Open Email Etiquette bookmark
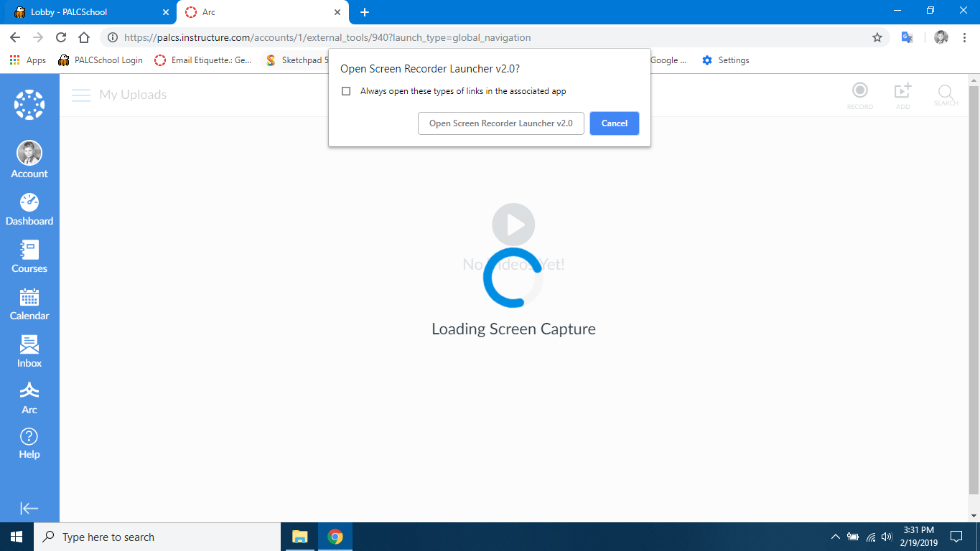Screen dimensions: 980x551 pyautogui.click(x=203, y=60)
